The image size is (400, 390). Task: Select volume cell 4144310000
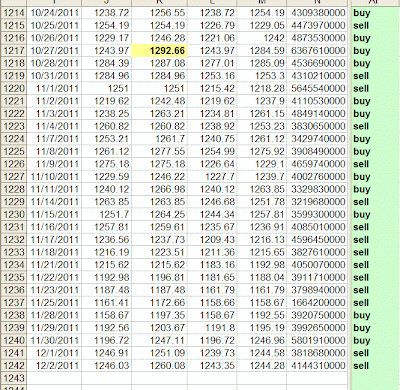(317, 366)
